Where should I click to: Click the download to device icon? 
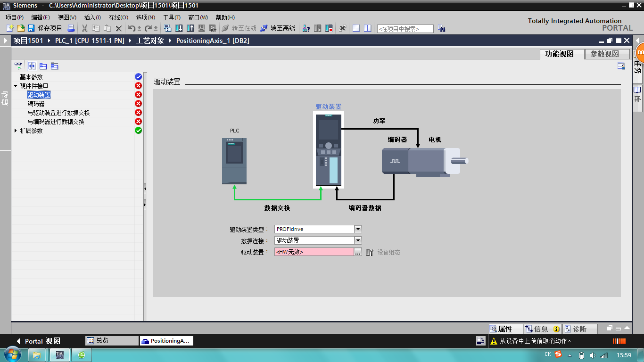click(x=179, y=28)
